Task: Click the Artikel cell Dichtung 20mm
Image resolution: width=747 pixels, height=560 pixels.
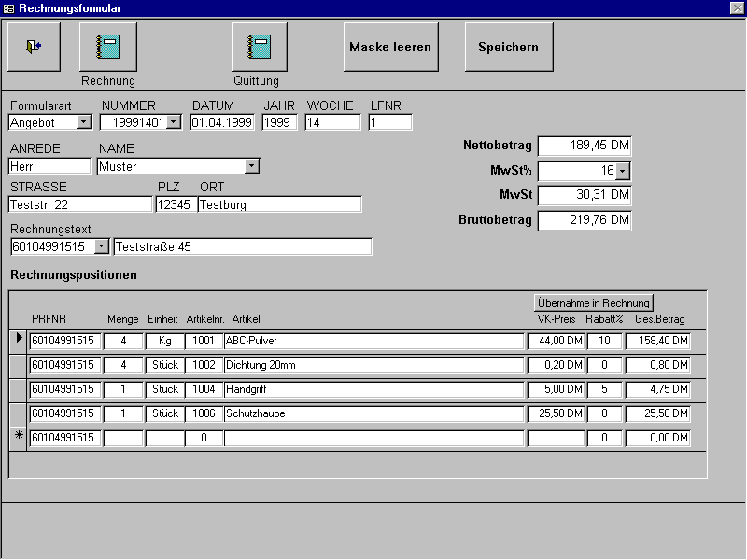Action: [374, 365]
